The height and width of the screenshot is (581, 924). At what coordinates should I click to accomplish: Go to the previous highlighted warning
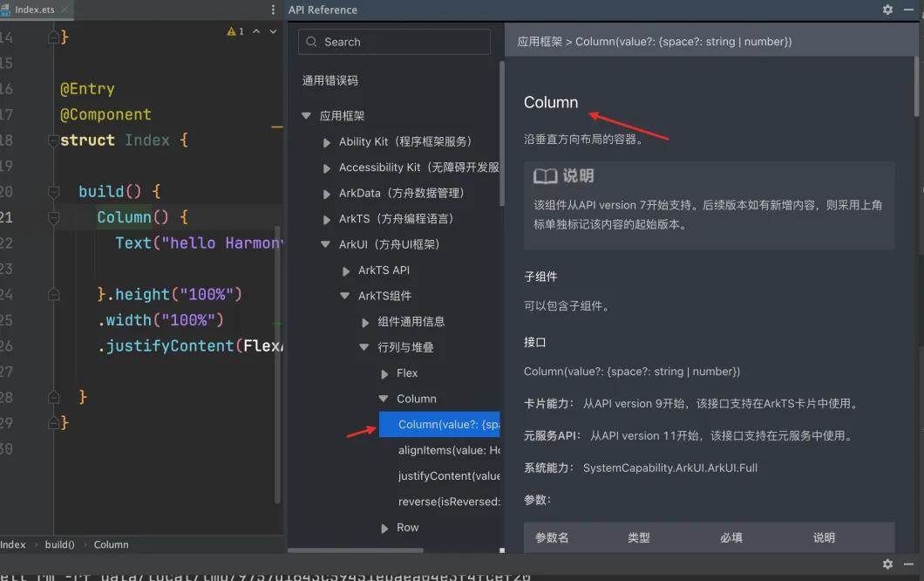click(x=256, y=31)
